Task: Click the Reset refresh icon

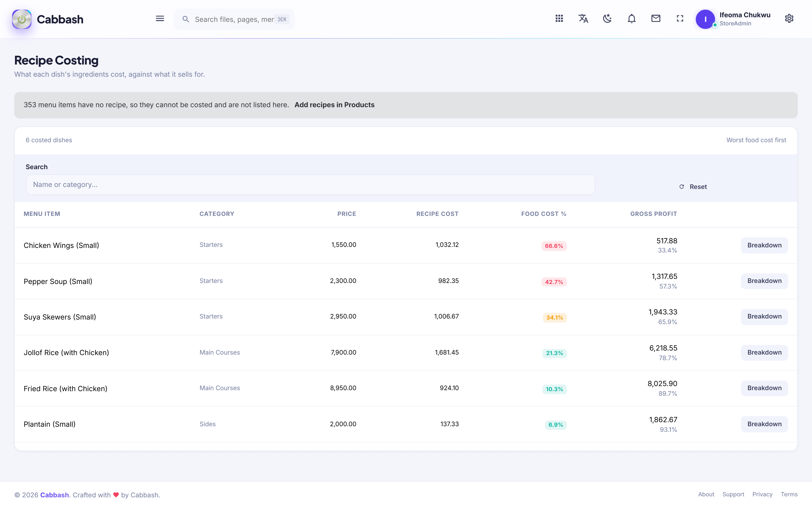Action: pyautogui.click(x=682, y=186)
